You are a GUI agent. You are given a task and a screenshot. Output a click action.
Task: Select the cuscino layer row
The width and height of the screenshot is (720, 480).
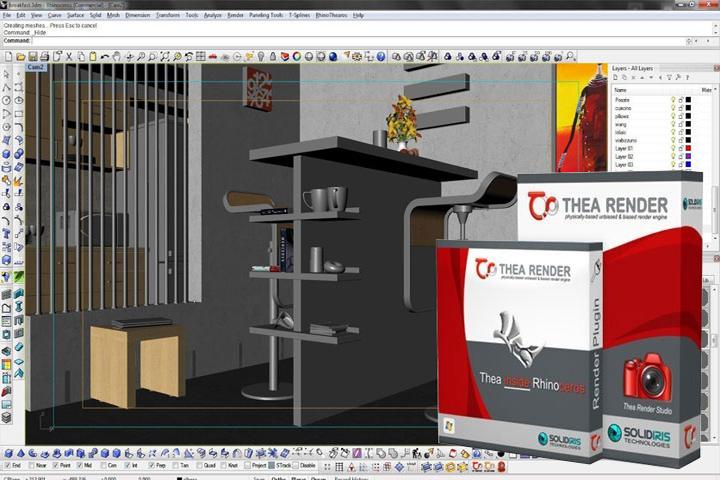[x=661, y=108]
